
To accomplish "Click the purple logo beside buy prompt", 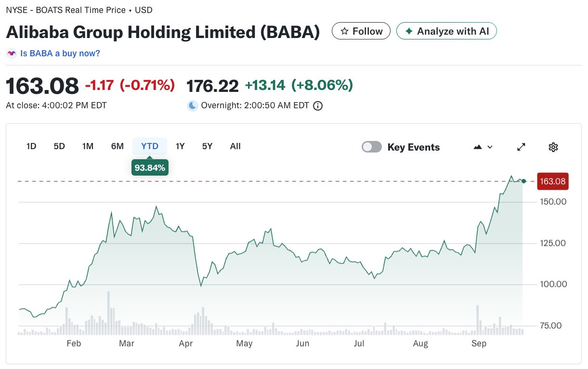I will point(11,53).
